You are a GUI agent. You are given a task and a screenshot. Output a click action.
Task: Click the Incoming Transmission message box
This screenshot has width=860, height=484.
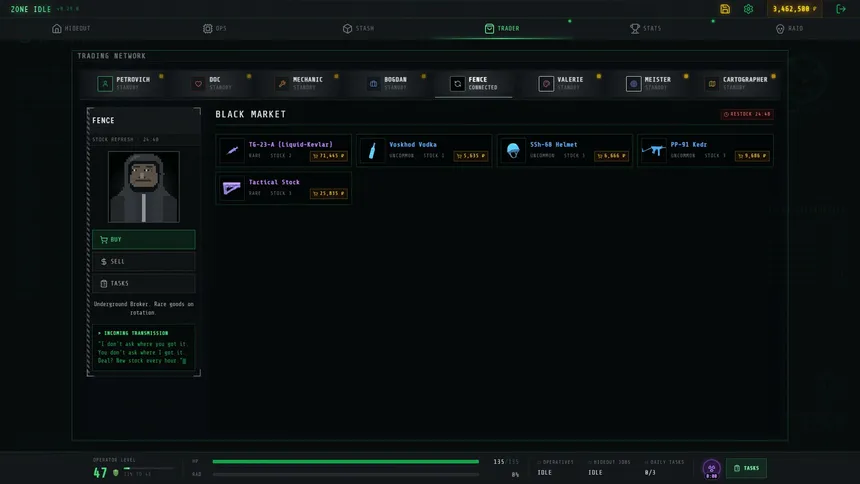tap(144, 347)
